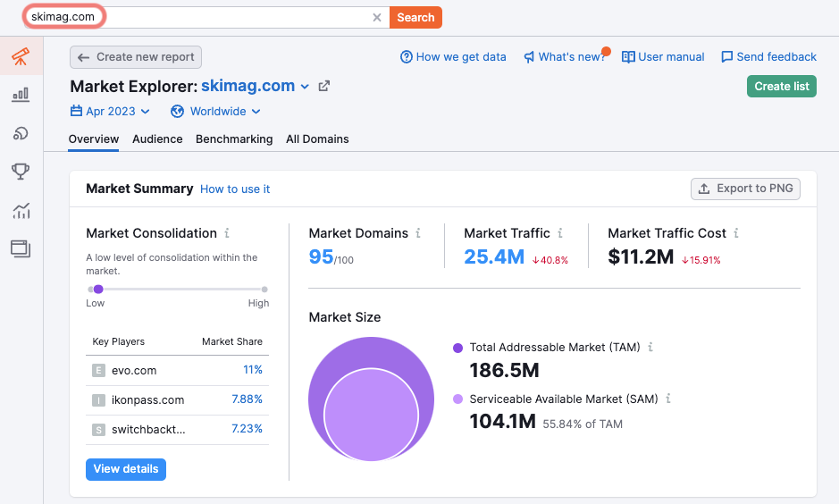
Task: Switch to the Audience tab
Action: point(157,139)
